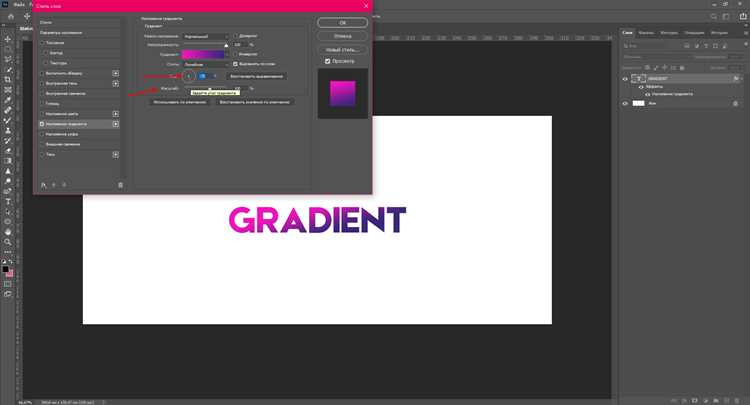
Task: Toggle the Preview checkbox in the dialog
Action: click(x=328, y=61)
